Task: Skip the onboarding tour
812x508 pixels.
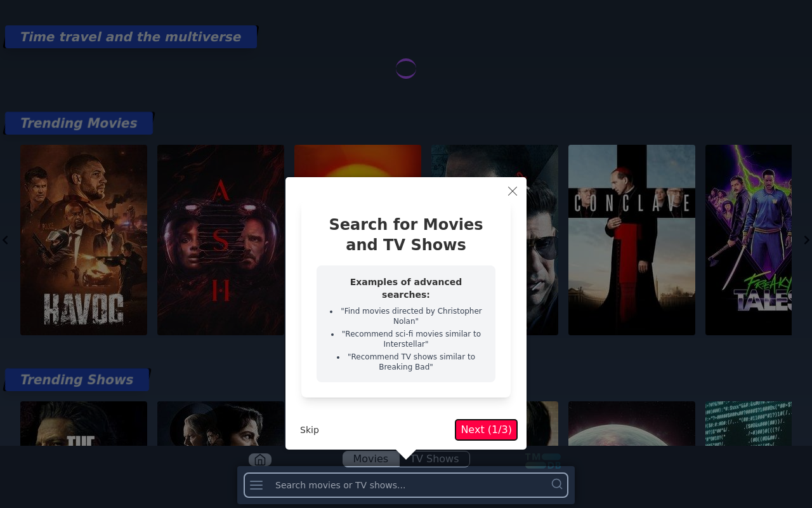Action: point(310,430)
